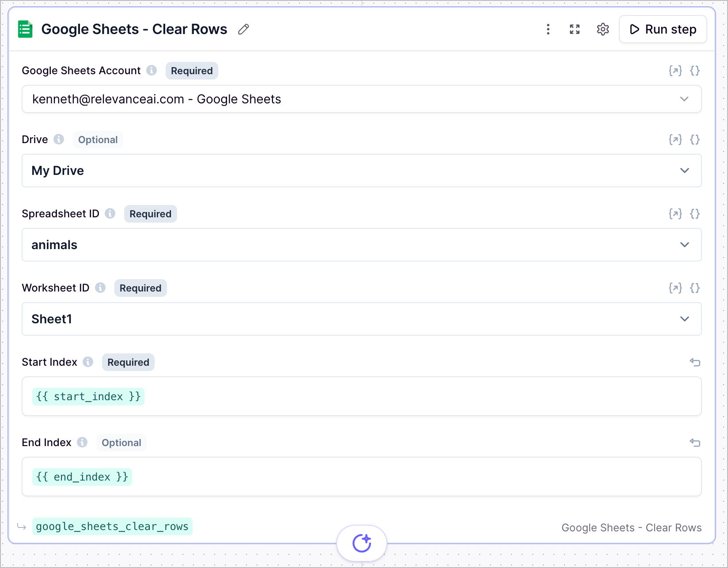The width and height of the screenshot is (728, 568).
Task: Click the start_index variable token
Action: click(88, 396)
